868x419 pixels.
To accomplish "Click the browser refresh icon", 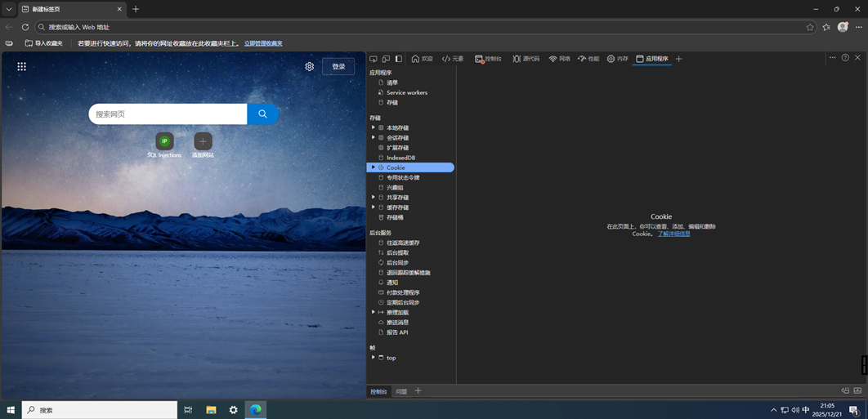I will (x=25, y=27).
